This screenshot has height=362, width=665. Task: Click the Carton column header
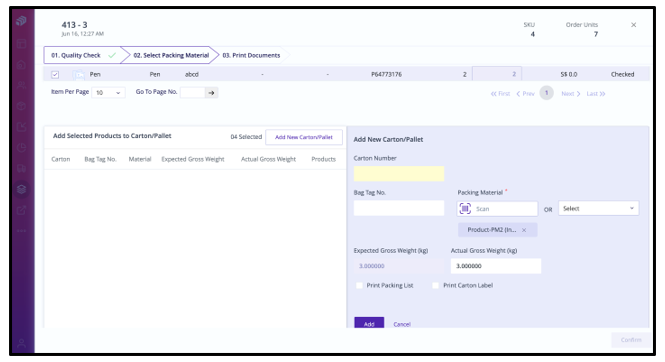tap(61, 159)
